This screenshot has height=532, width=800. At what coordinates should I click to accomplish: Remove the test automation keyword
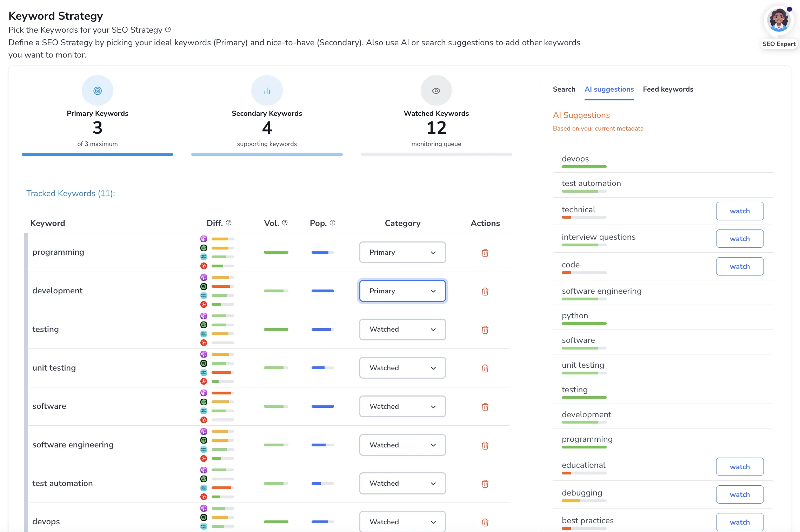[485, 484]
